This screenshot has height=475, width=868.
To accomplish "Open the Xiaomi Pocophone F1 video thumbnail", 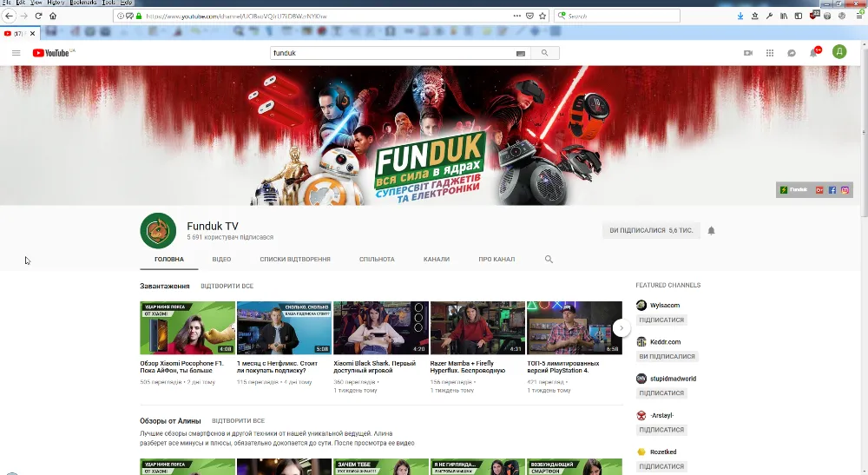I will [187, 327].
